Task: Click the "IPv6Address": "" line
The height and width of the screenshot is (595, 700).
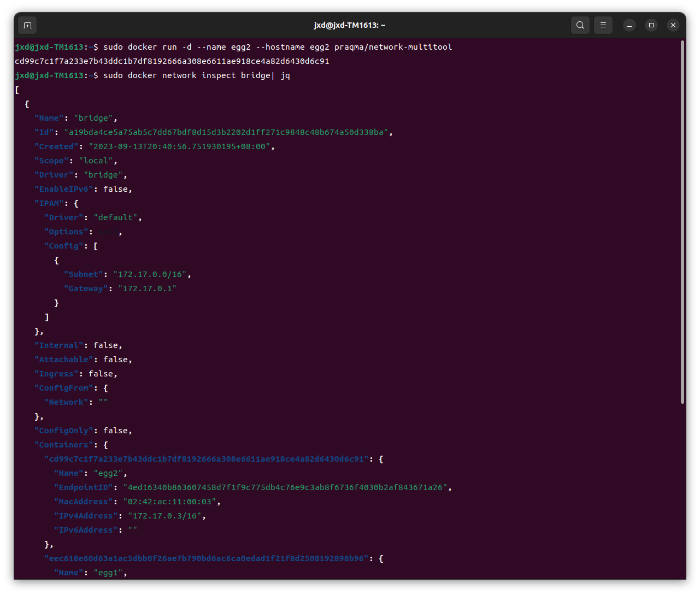Action: 96,530
